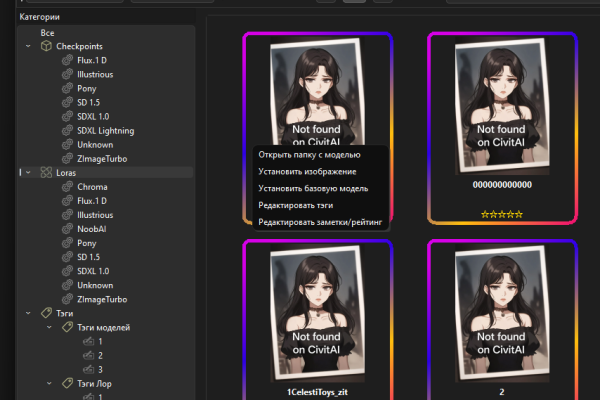Click the Тэги tag icon
The width and height of the screenshot is (600, 400).
pos(46,313)
